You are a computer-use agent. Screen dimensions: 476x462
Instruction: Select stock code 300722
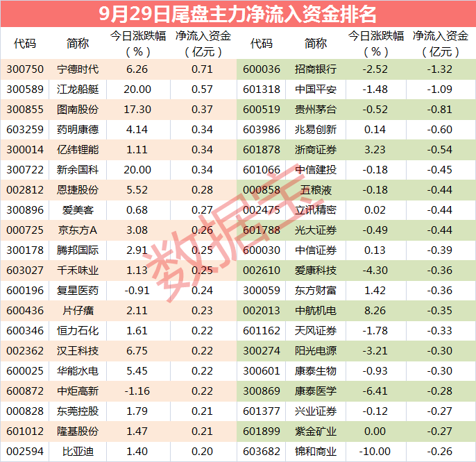(25, 170)
